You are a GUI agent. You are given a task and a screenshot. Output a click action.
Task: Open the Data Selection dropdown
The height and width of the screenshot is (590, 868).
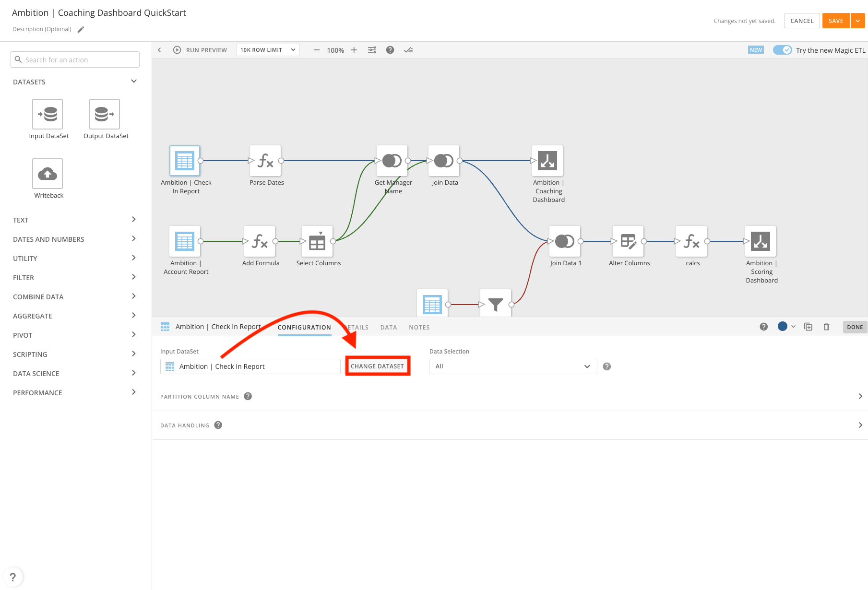tap(513, 366)
